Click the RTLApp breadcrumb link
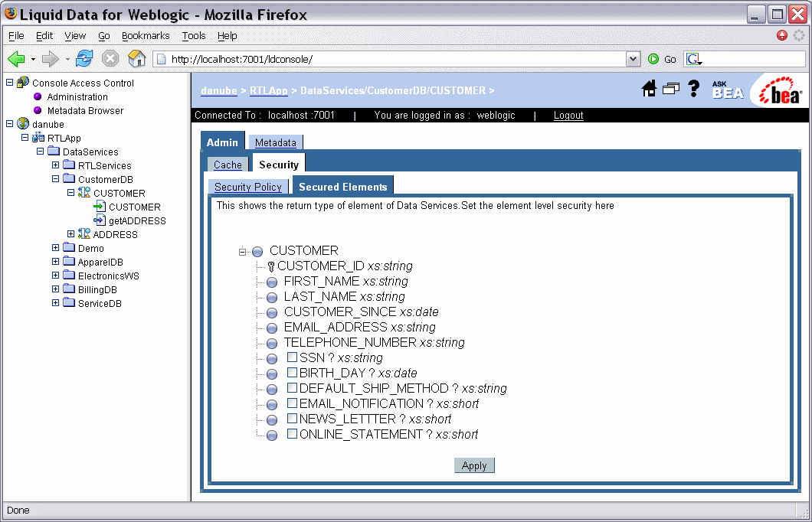 268,90
